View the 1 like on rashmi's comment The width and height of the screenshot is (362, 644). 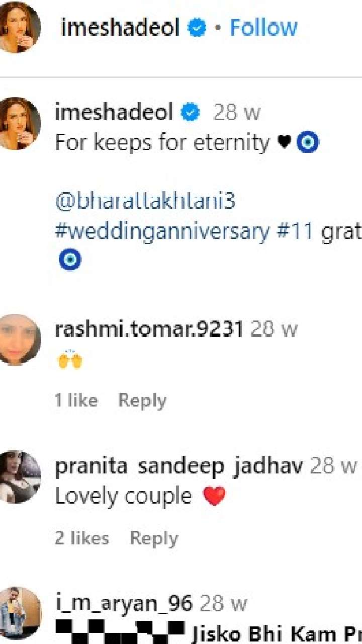point(76,400)
